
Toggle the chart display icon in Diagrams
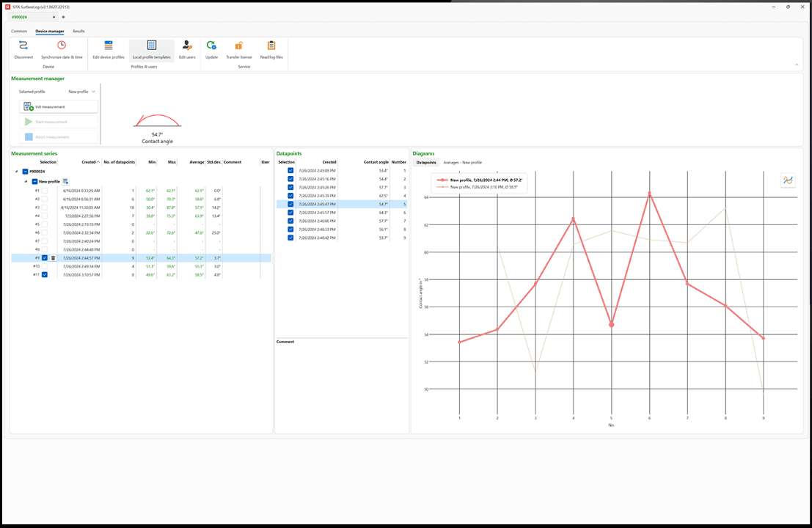(788, 180)
